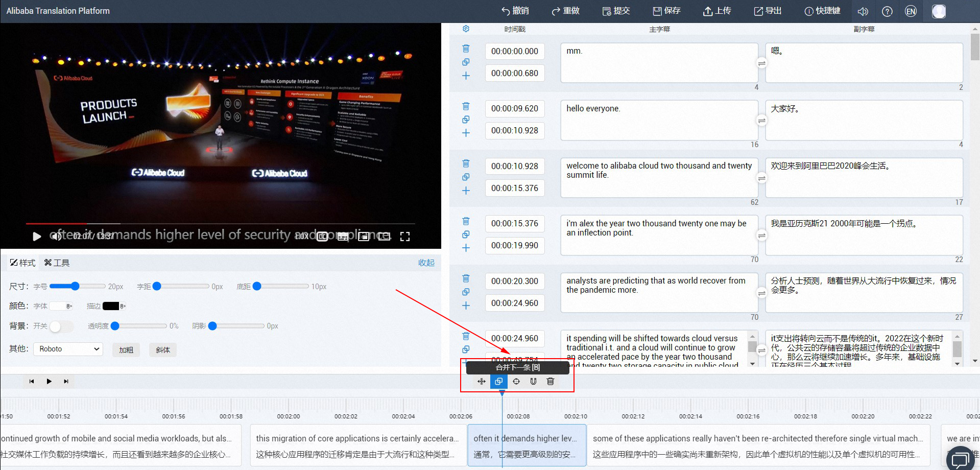980x470 pixels.
Task: Switch to the 工具 tools tab
Action: [x=57, y=263]
